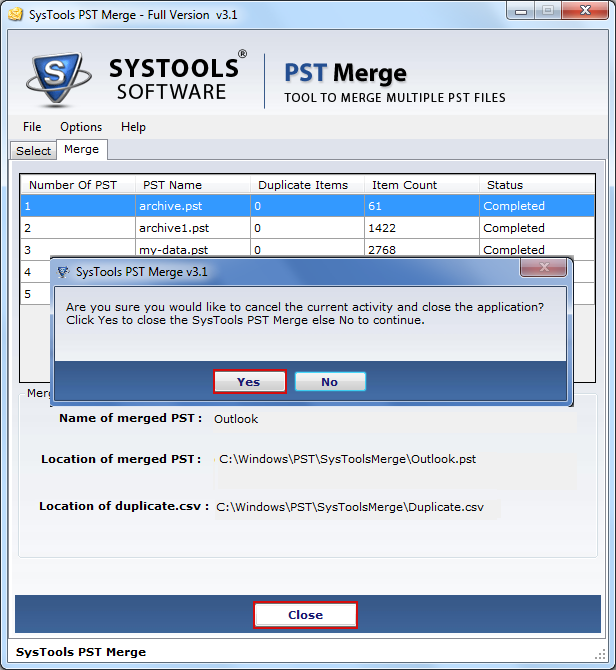Click the SysTools shield logo
The width and height of the screenshot is (616, 670).
click(x=58, y=79)
